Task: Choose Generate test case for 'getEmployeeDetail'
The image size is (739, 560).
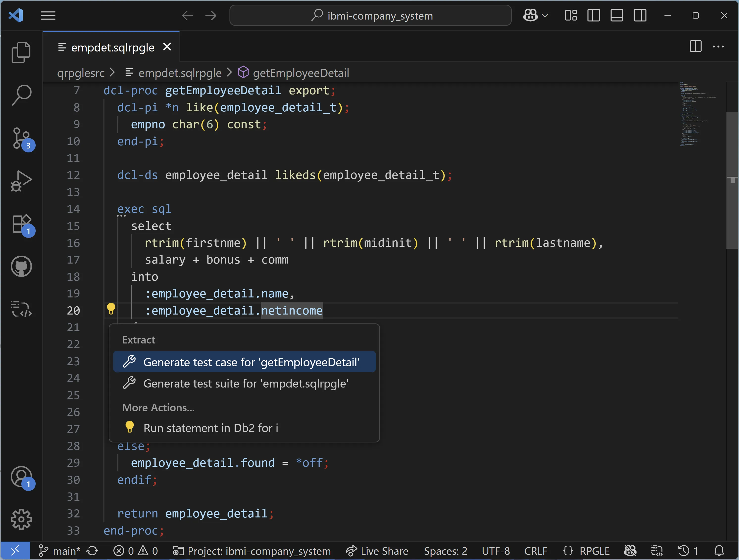Action: point(244,362)
